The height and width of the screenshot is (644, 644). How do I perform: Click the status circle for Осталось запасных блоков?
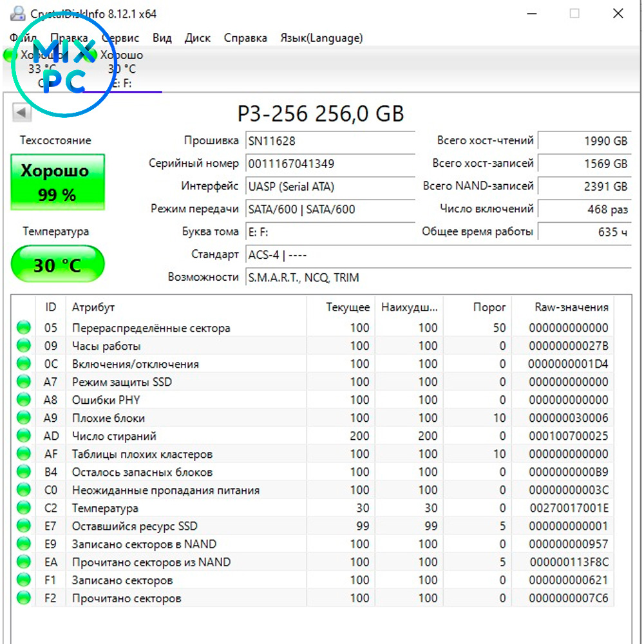click(x=24, y=472)
